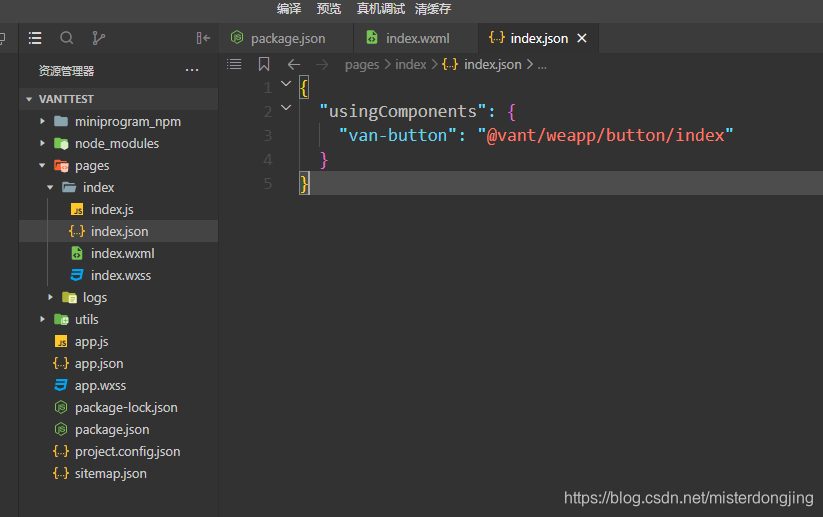Open the resource manager more options menu

(192, 70)
